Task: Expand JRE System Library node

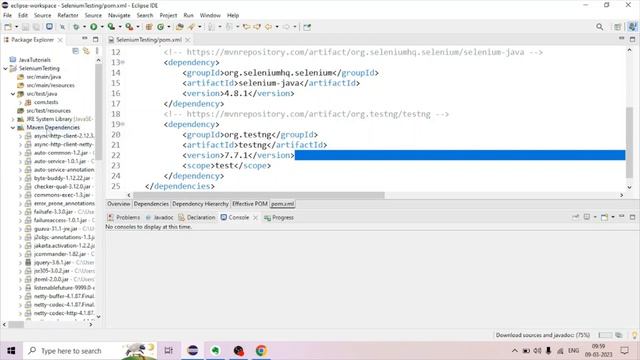Action: point(13,119)
